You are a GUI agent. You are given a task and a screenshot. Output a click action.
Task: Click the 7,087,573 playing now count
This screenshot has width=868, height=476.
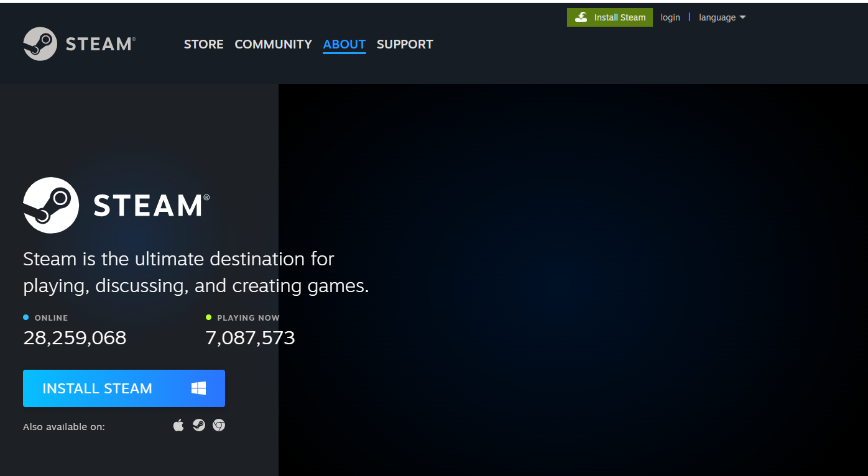click(x=250, y=337)
